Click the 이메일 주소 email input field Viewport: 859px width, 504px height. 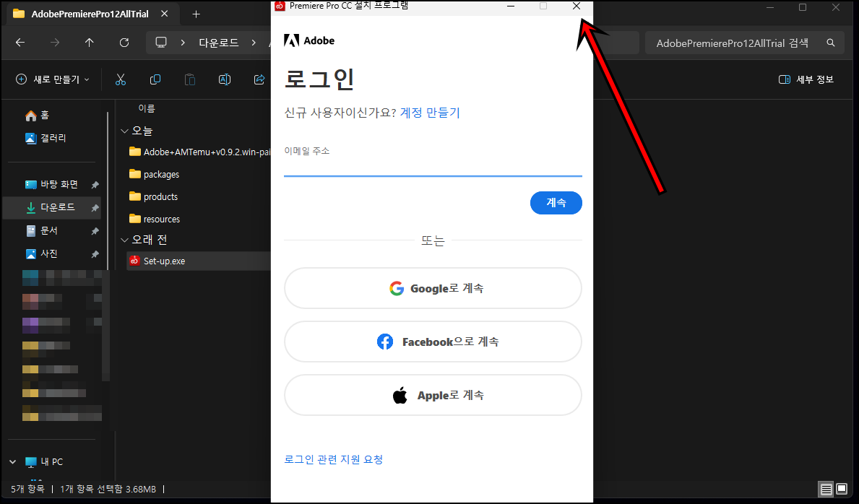[433, 167]
